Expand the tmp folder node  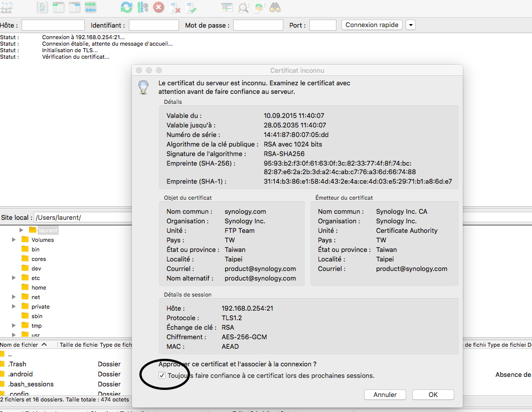(x=14, y=325)
